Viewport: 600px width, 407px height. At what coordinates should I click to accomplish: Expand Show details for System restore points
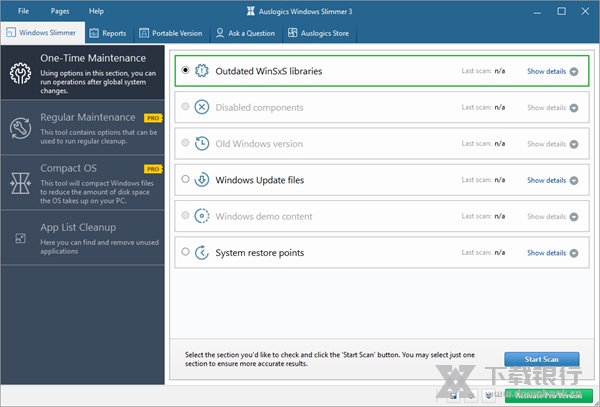pyautogui.click(x=552, y=253)
